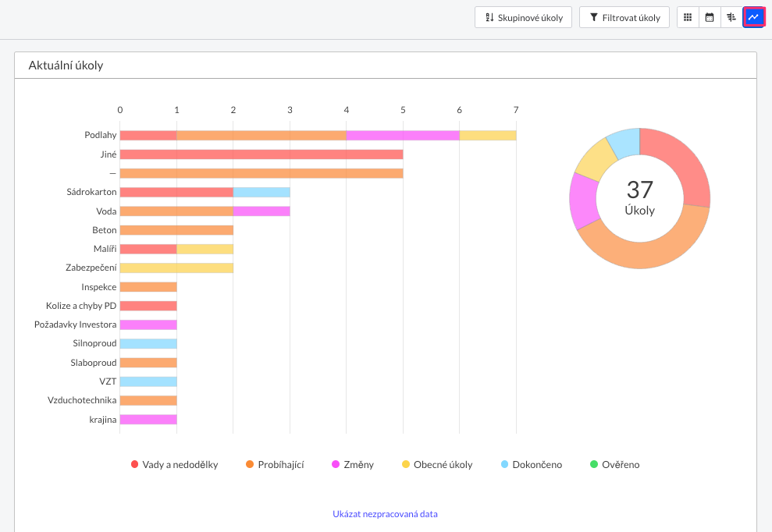Click the chart analytics view icon
772x532 pixels.
click(x=753, y=17)
